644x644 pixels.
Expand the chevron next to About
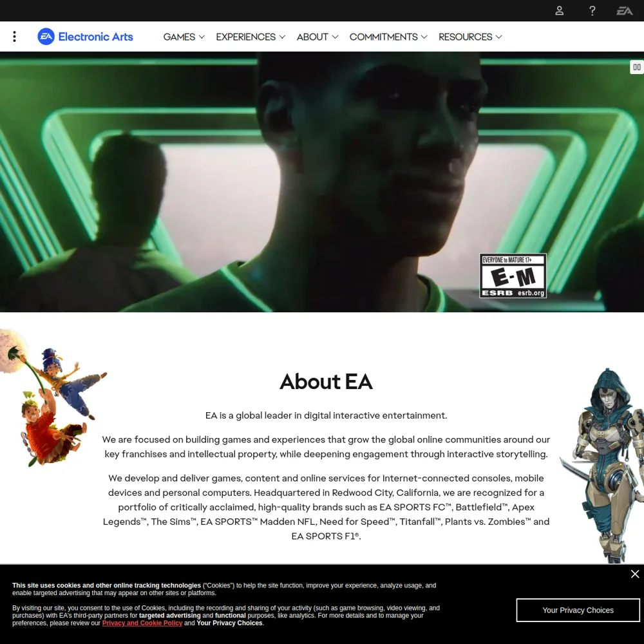[335, 37]
